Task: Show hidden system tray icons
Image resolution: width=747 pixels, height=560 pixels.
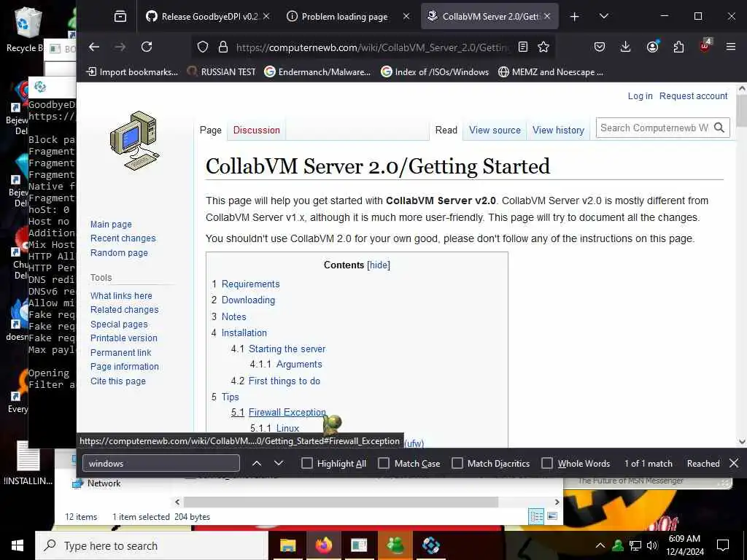Action: [600, 545]
